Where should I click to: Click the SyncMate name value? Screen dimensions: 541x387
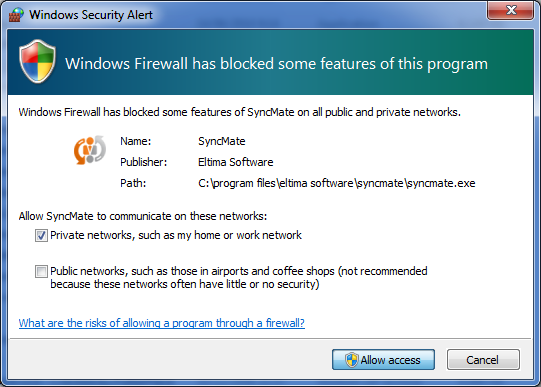point(222,141)
